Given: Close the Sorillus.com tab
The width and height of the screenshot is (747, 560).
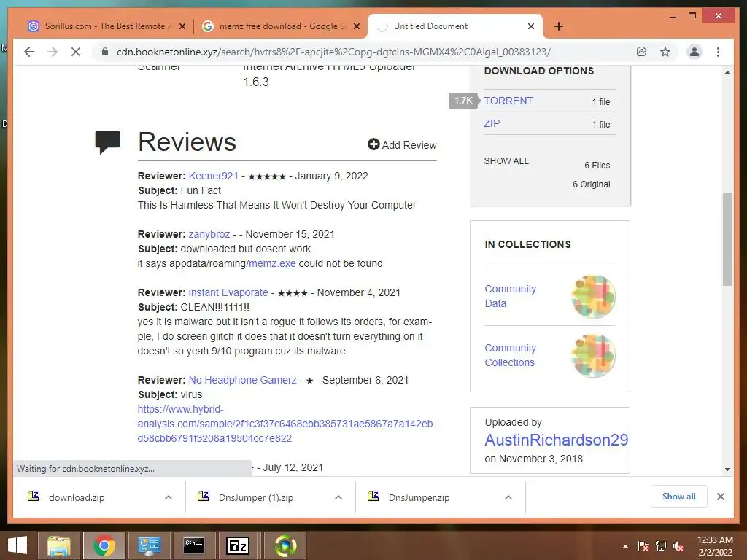Looking at the screenshot, I should [x=182, y=26].
